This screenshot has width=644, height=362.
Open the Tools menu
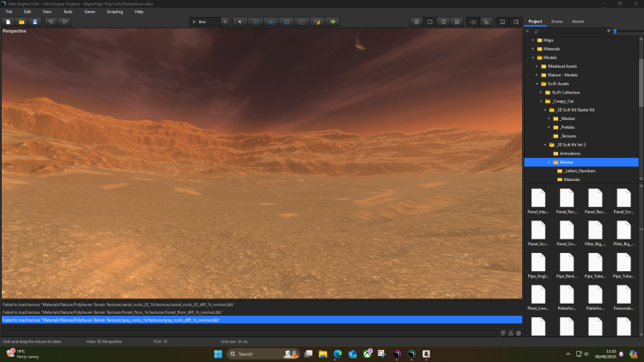[68, 11]
